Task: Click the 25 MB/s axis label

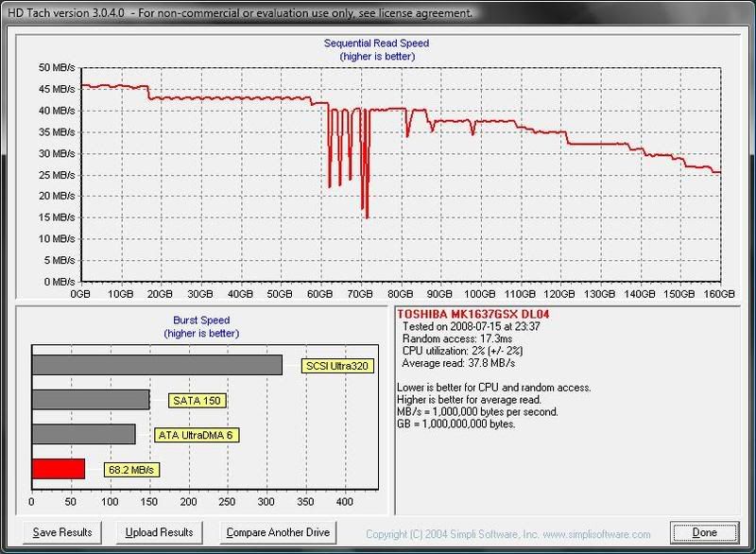Action: tap(57, 175)
